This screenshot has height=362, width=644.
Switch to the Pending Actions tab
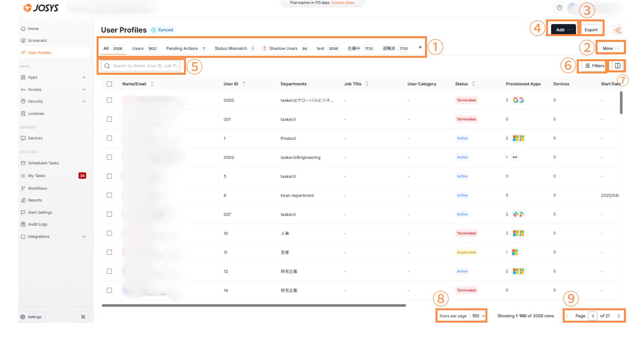182,49
